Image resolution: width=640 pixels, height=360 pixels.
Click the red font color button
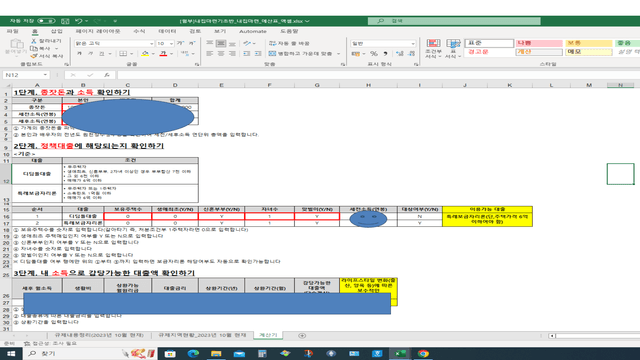163,54
